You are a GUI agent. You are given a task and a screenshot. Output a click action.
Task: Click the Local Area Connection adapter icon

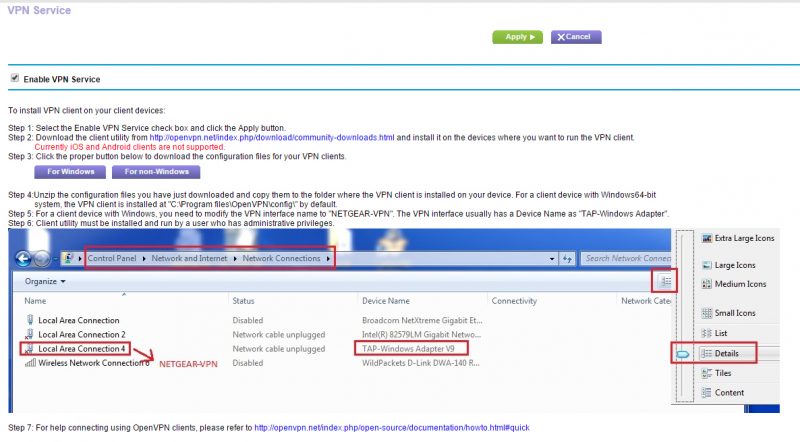pyautogui.click(x=29, y=320)
